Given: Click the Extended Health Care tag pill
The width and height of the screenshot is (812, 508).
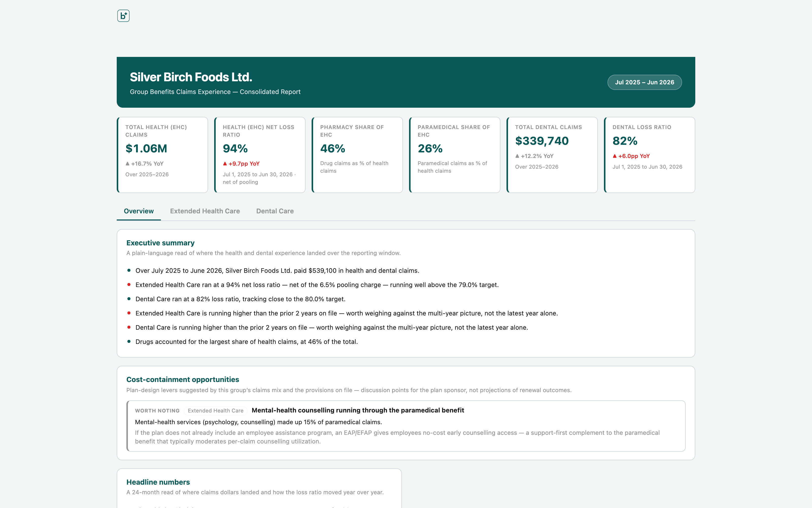Looking at the screenshot, I should click(x=215, y=410).
